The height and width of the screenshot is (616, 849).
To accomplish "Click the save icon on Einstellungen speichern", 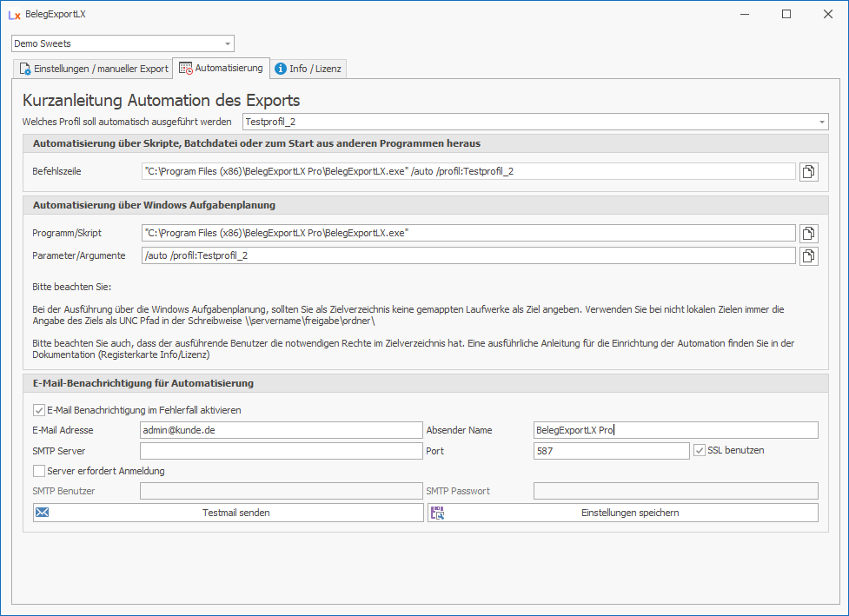I will 437,513.
